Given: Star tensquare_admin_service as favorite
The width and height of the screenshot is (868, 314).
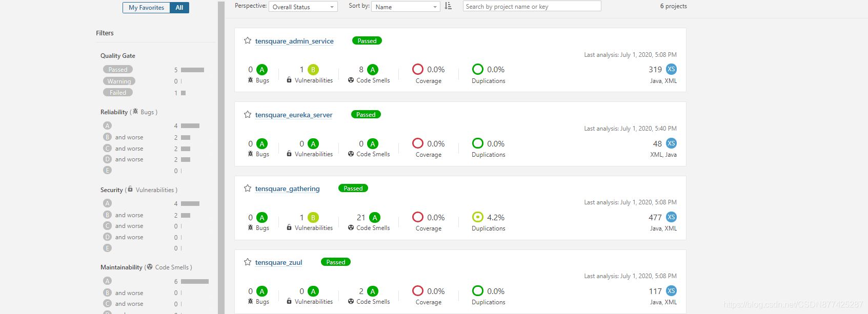Looking at the screenshot, I should [248, 40].
